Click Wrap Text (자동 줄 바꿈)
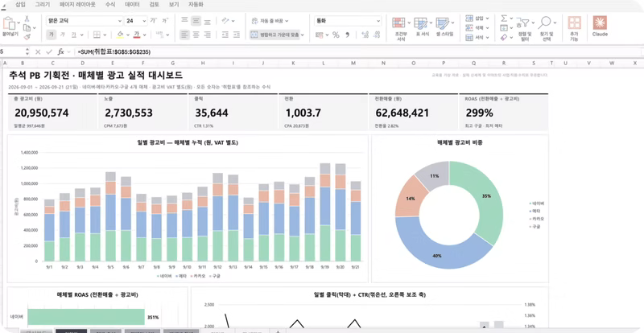 270,21
